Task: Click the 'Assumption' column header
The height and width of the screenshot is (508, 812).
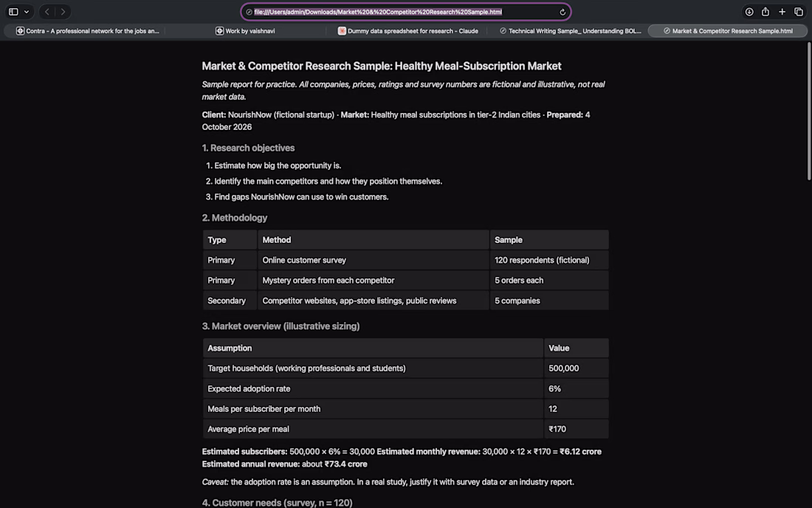Action: (x=373, y=348)
